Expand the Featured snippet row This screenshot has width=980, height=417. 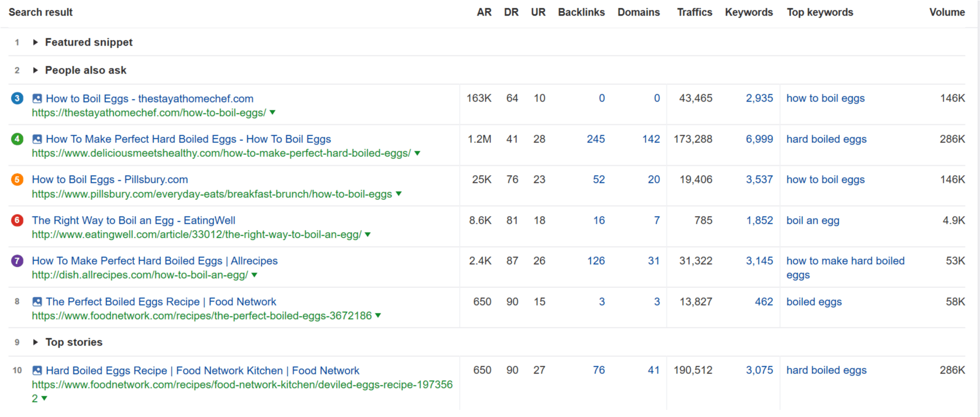tap(35, 42)
